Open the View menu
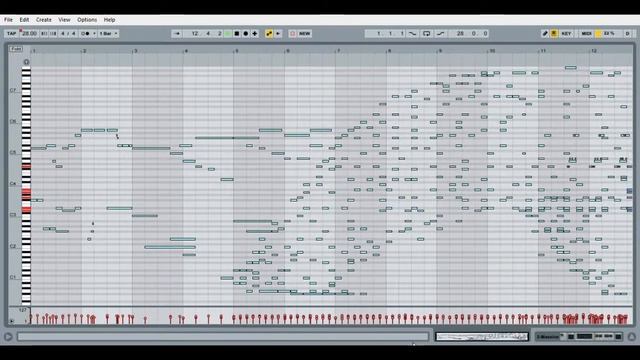The image size is (640, 360). tap(64, 20)
